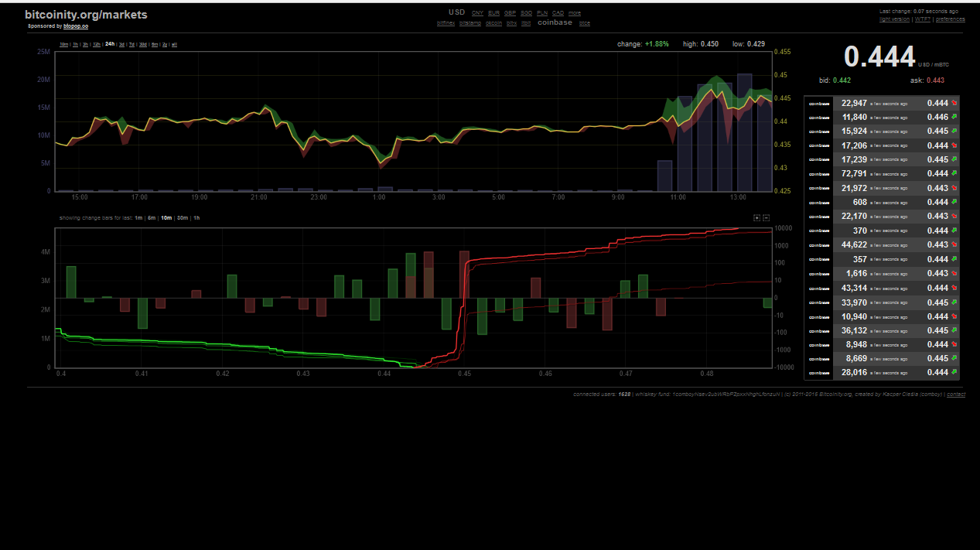The width and height of the screenshot is (980, 550).
Task: Zoom out the order book chart with the minus icon
Action: (x=766, y=218)
